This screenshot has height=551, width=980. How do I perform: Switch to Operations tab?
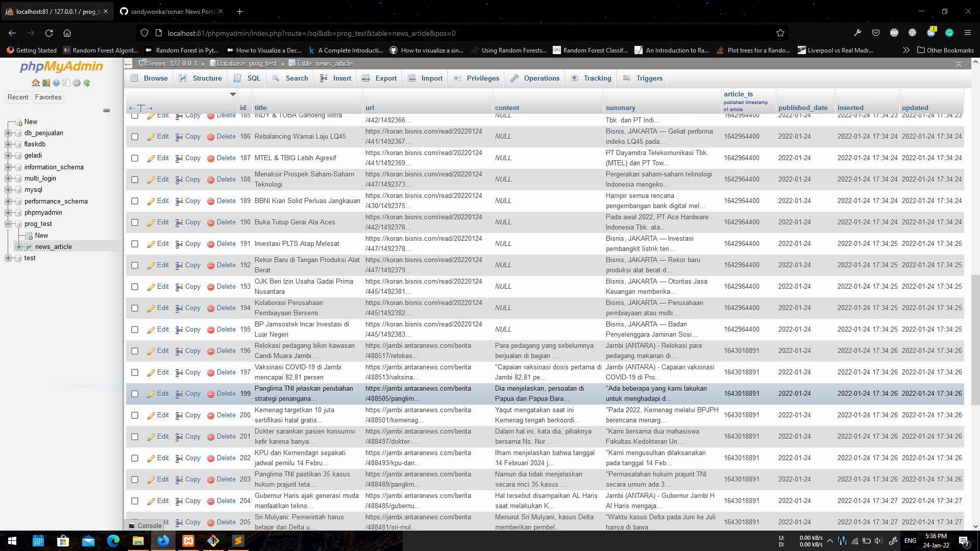pyautogui.click(x=534, y=79)
